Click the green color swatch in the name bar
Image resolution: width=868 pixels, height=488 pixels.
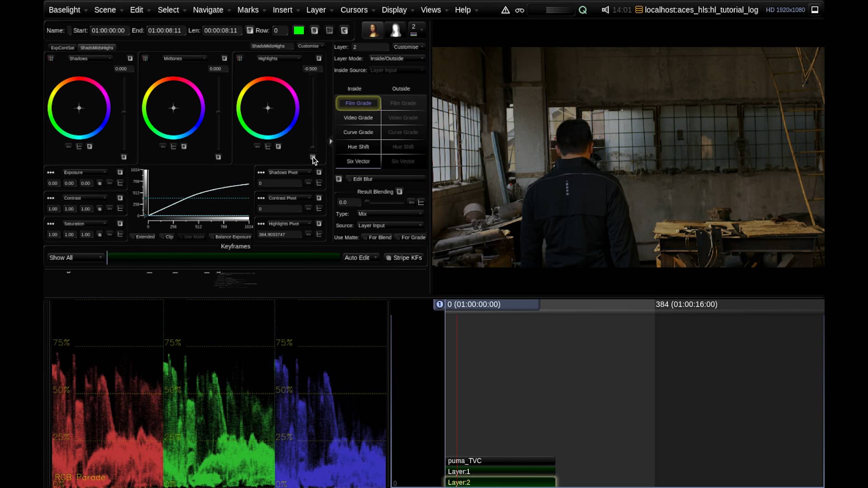coord(298,30)
